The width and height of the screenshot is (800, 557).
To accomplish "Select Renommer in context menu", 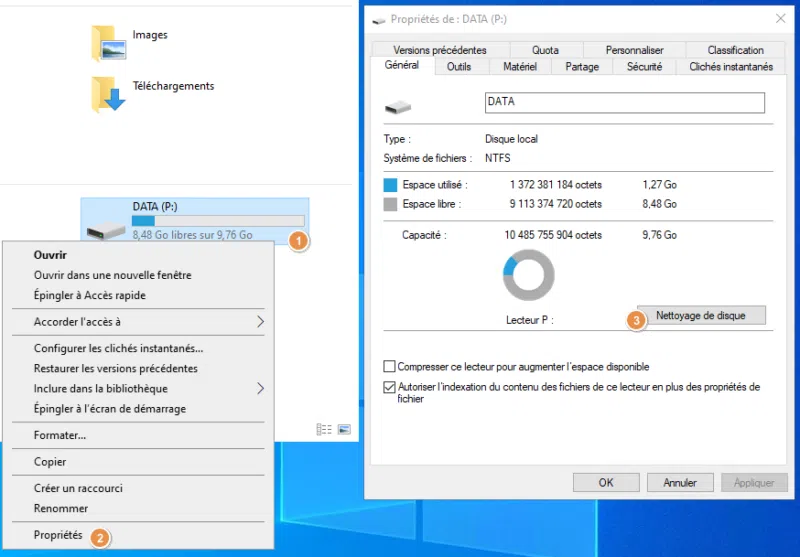I will 138,509.
